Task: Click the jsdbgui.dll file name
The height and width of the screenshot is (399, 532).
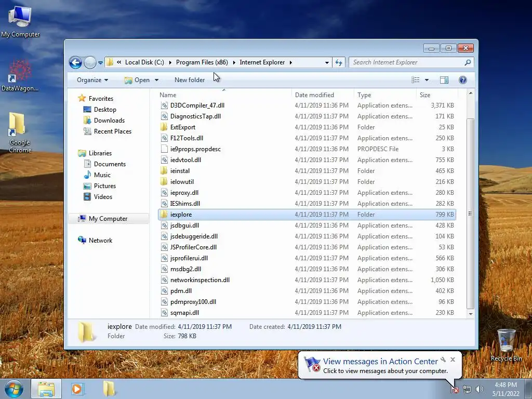Action: click(x=184, y=225)
